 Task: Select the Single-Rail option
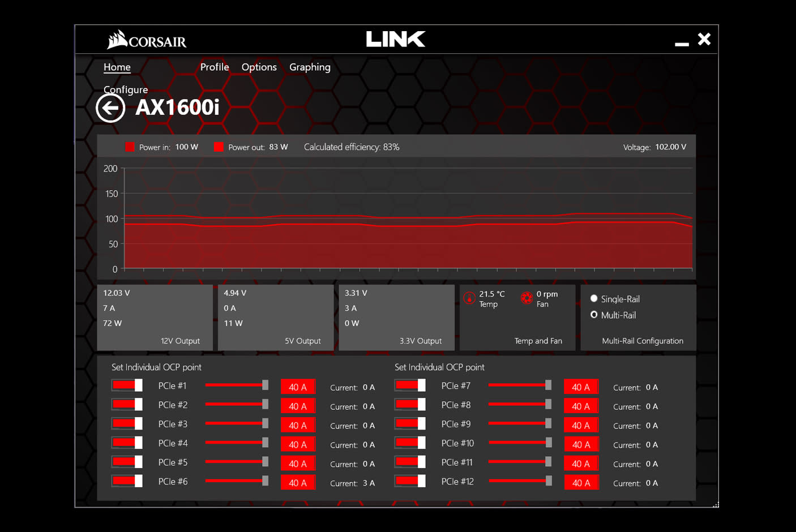tap(594, 298)
